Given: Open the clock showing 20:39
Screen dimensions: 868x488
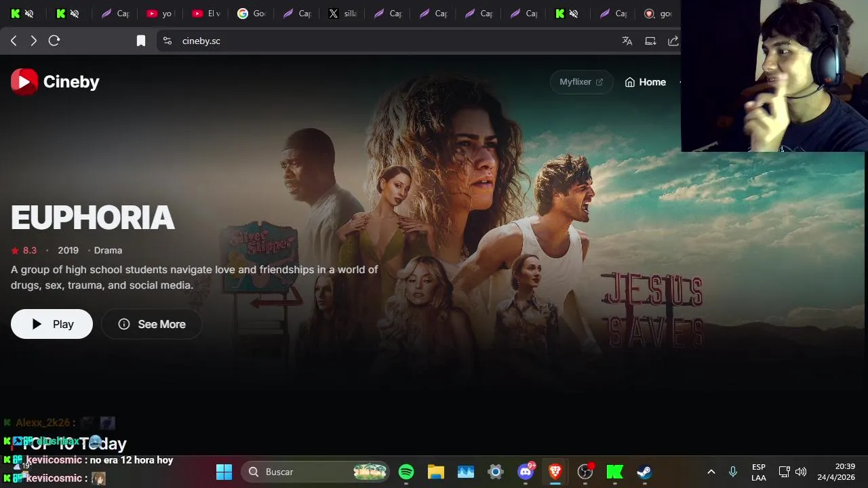Looking at the screenshot, I should (836, 472).
